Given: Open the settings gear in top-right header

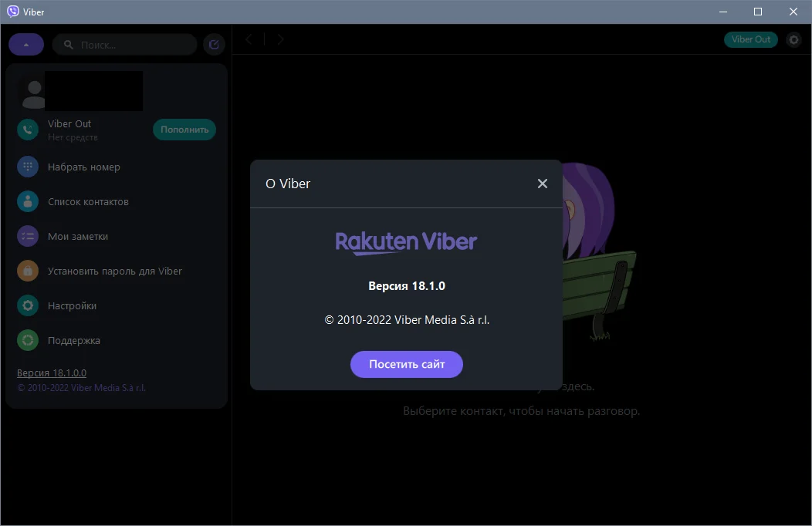Looking at the screenshot, I should [x=794, y=39].
